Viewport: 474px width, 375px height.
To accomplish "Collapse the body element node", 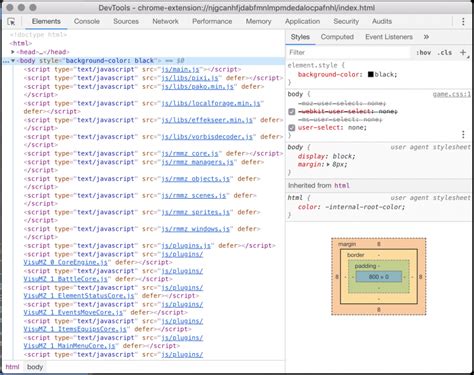I will click(13, 61).
